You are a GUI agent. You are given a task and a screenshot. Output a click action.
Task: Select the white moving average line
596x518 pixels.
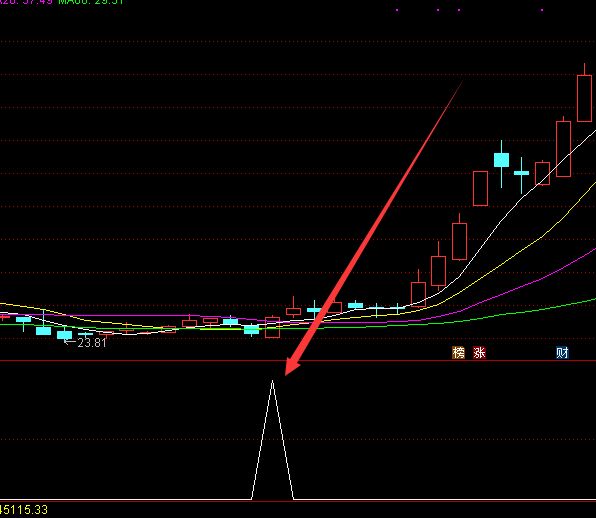pos(494,232)
